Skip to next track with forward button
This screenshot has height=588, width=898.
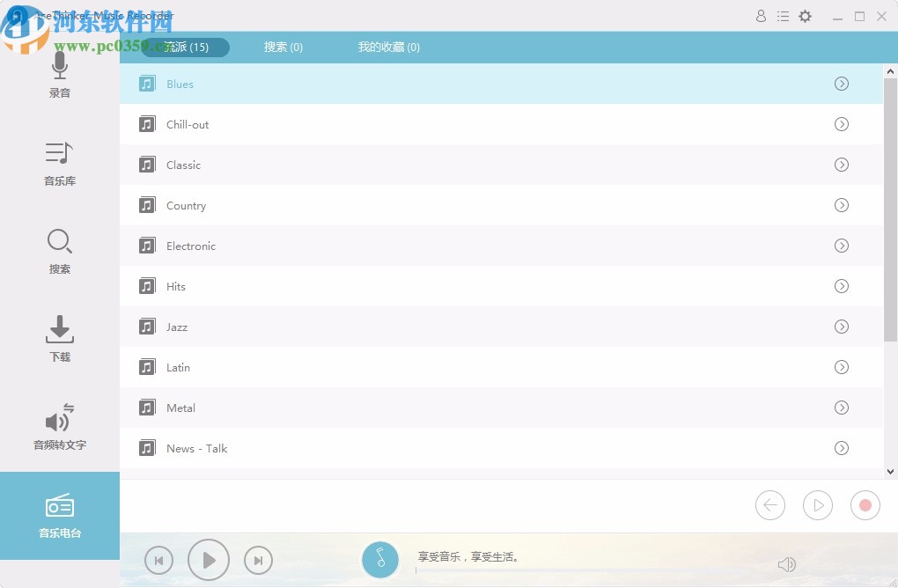click(x=258, y=560)
